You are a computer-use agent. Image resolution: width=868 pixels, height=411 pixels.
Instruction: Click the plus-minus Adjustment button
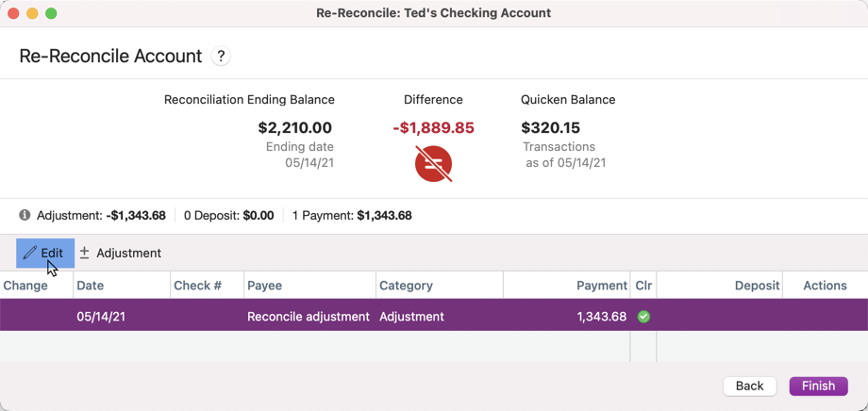coord(120,253)
